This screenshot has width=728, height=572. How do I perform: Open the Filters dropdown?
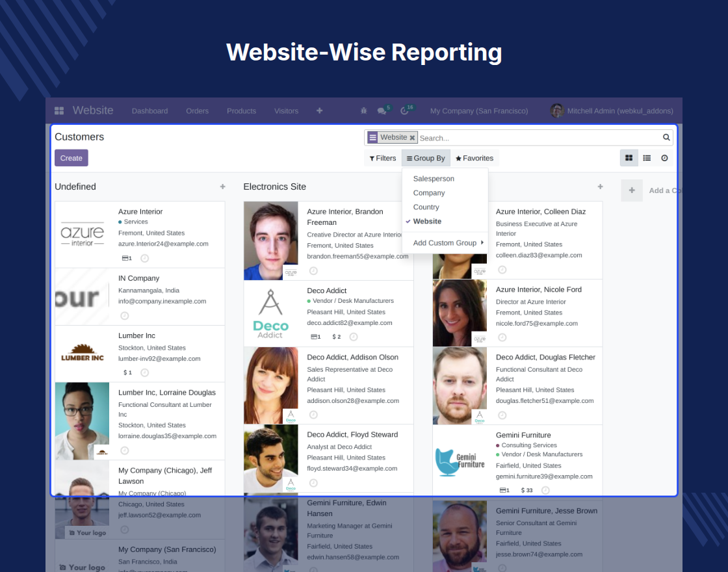point(383,158)
